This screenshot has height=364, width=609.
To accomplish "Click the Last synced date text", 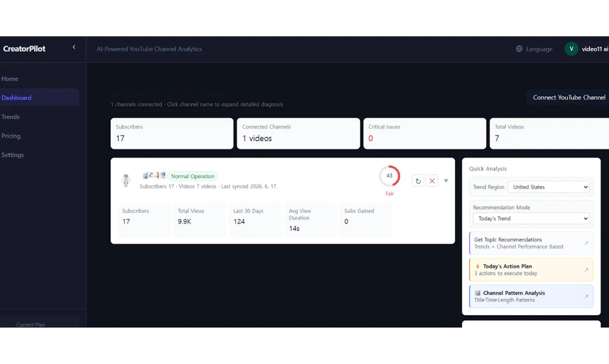I will pos(249,186).
